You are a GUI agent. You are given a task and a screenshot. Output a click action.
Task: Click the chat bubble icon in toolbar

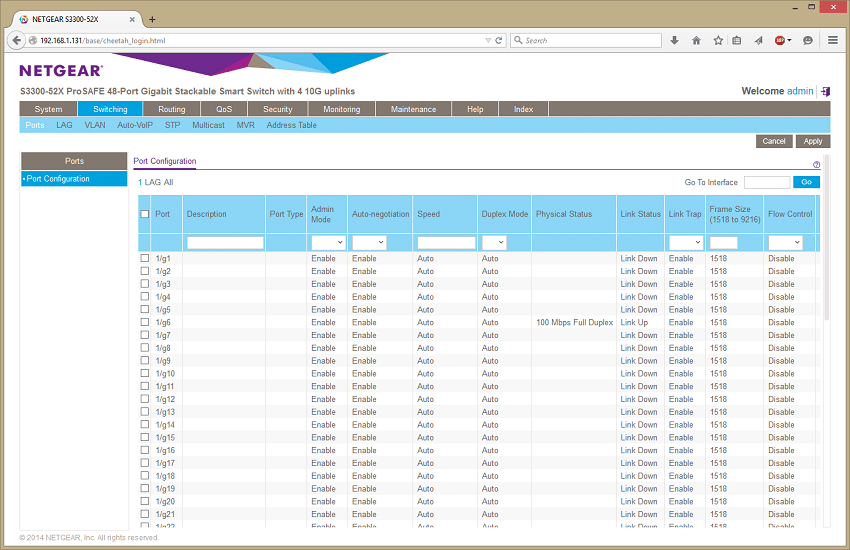[x=808, y=40]
